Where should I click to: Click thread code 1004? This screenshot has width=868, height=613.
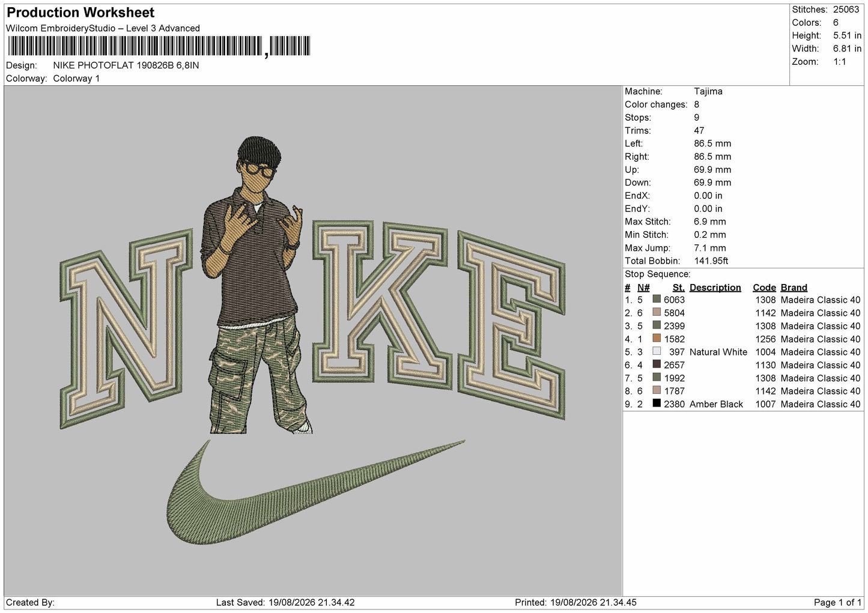[765, 352]
